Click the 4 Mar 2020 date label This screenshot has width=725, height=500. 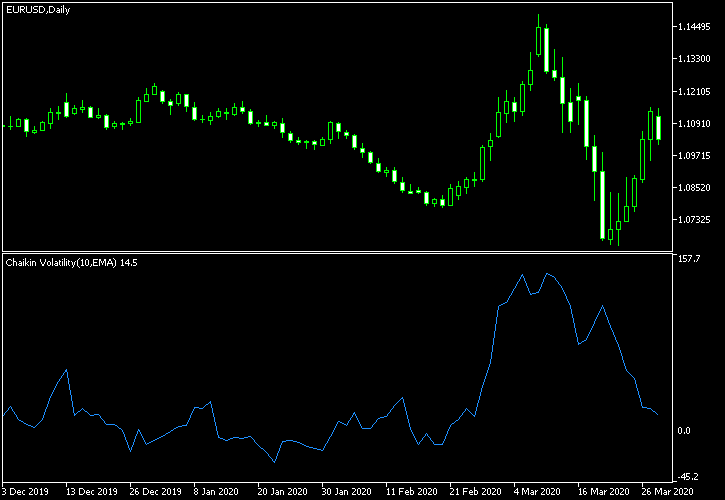tap(537, 491)
